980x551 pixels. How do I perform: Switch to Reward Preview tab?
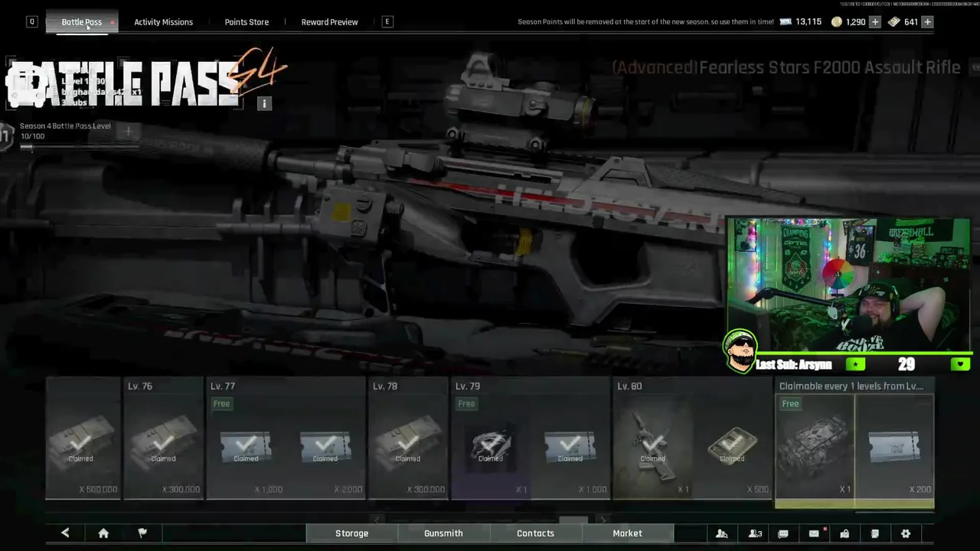click(x=329, y=22)
